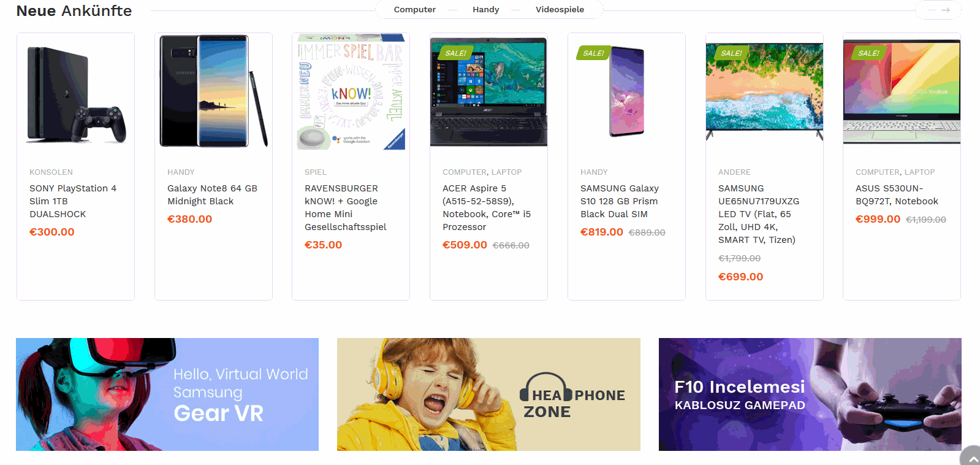Click the next arrow in the carousel navigation
Screen dimensions: 980x465
[946, 10]
